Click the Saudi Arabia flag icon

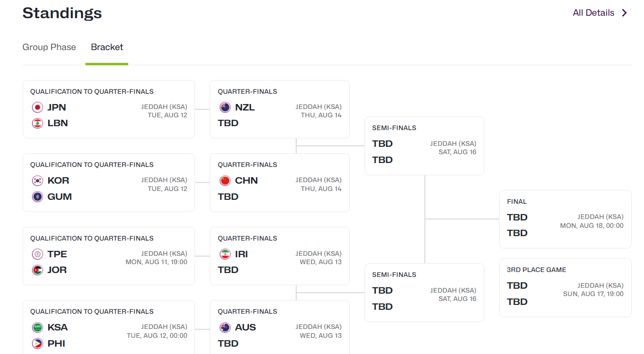(x=37, y=327)
